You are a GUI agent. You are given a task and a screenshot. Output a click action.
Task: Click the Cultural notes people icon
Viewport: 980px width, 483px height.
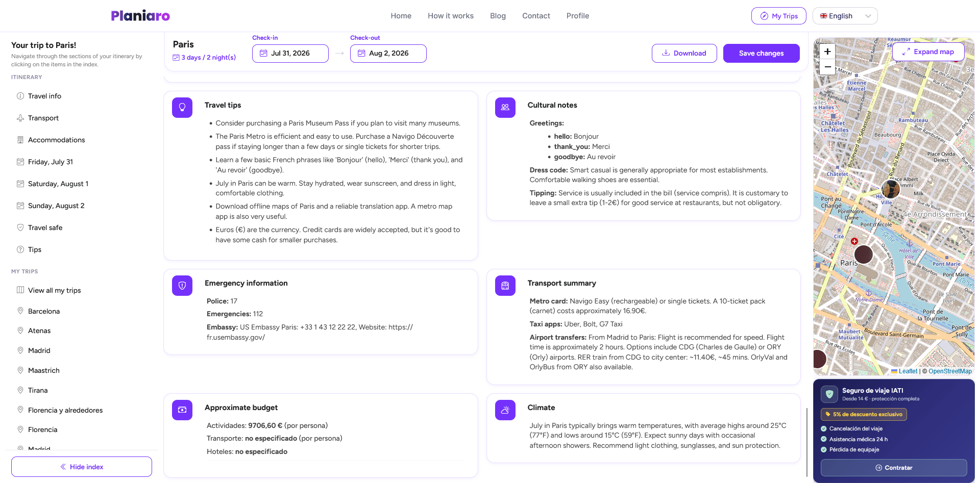(505, 108)
